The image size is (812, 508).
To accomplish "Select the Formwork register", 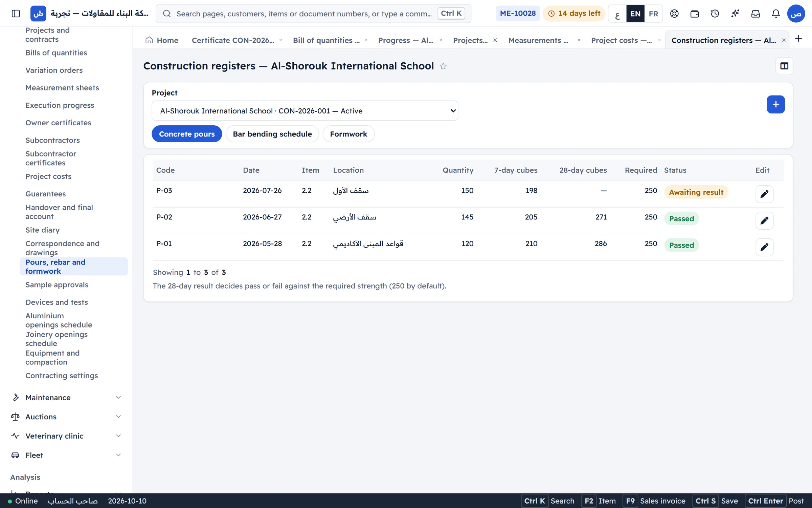I will [x=348, y=134].
